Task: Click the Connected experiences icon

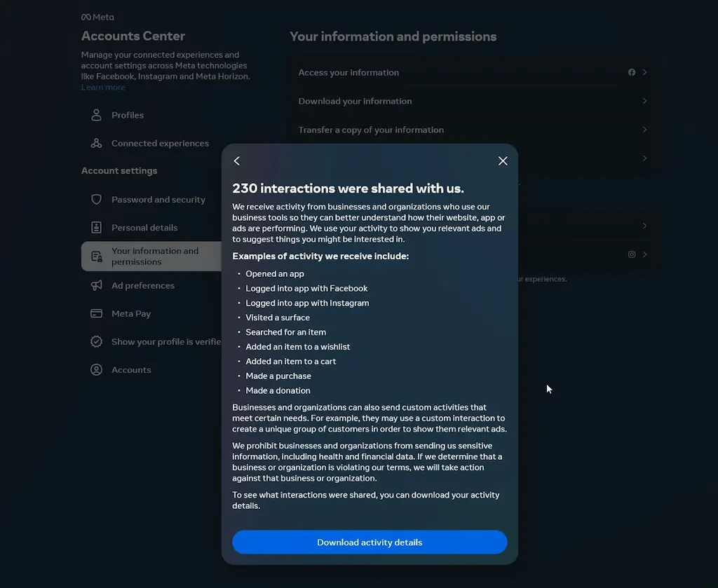Action: click(x=97, y=144)
